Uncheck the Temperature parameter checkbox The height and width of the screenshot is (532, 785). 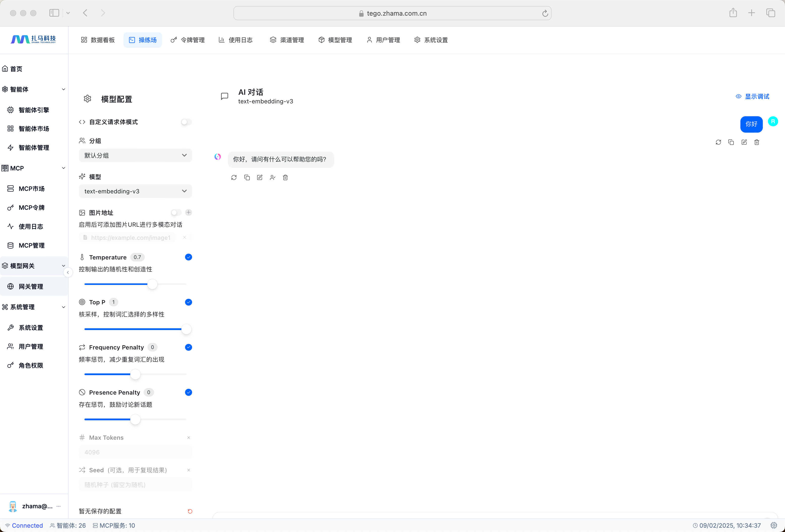coord(189,257)
